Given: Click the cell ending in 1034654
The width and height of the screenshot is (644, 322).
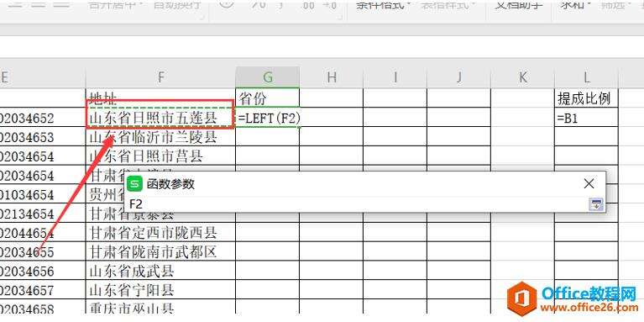Looking at the screenshot, I should (x=43, y=194).
